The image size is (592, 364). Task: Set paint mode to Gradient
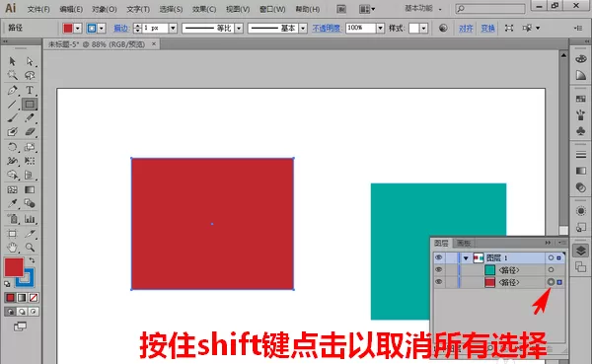coord(22,298)
